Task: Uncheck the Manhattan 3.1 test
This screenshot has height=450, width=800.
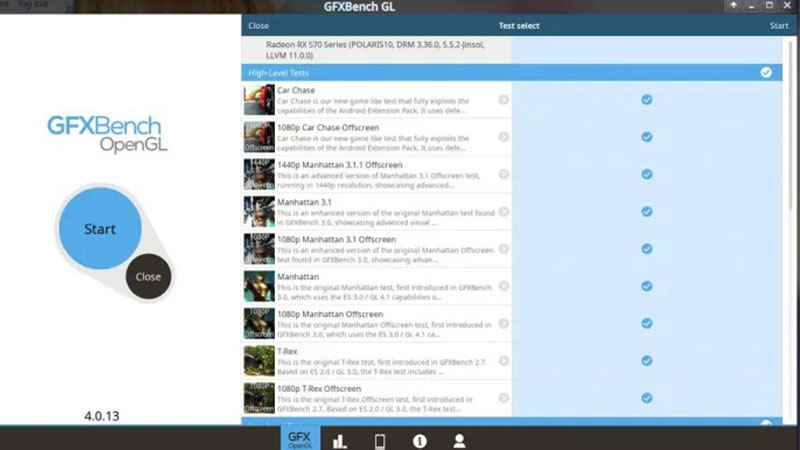Action: [x=646, y=211]
